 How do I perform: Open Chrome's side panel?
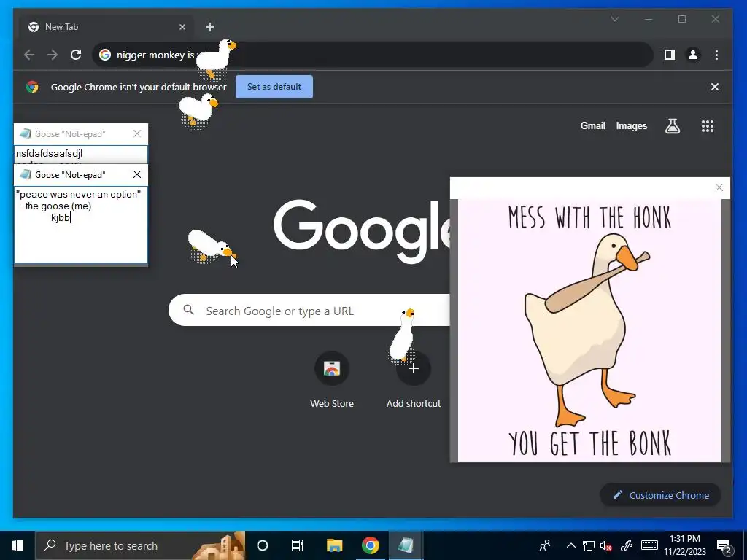[670, 55]
